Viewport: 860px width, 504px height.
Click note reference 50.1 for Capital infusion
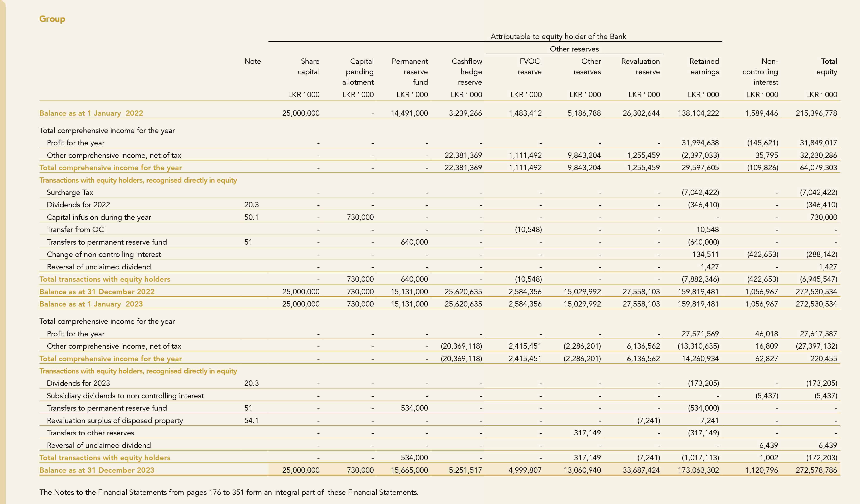[x=251, y=217]
